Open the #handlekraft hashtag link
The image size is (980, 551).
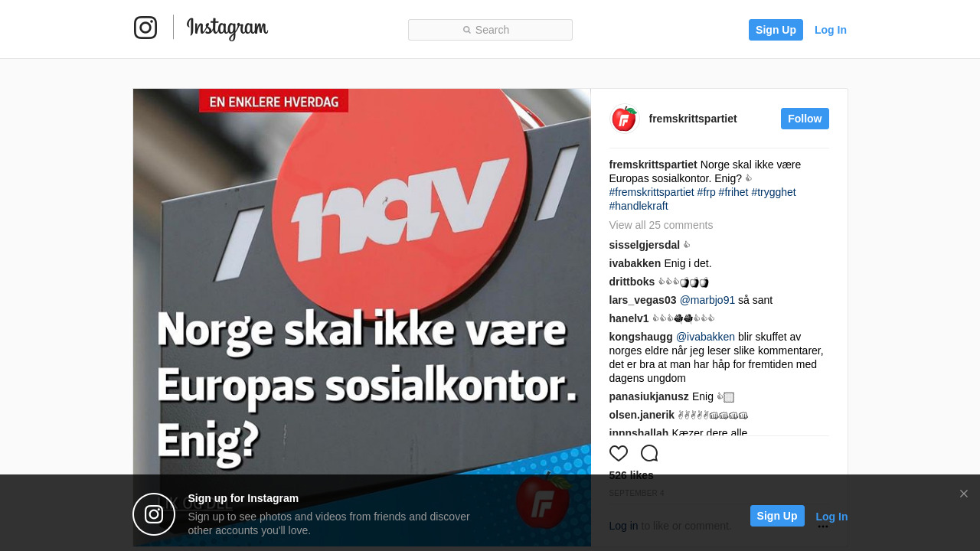(639, 206)
